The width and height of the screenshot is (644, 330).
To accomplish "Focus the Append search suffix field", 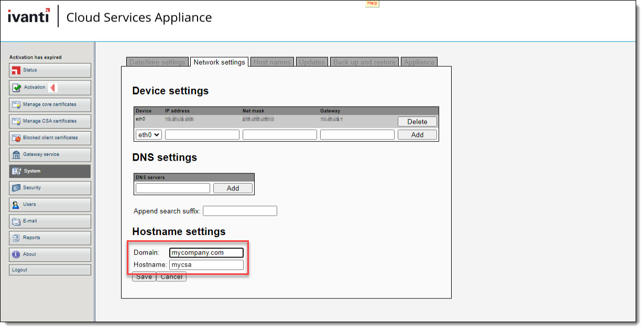I will 239,211.
